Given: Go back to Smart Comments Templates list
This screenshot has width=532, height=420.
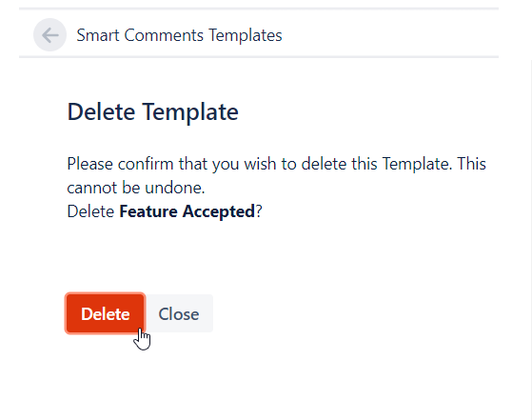Looking at the screenshot, I should tap(49, 35).
